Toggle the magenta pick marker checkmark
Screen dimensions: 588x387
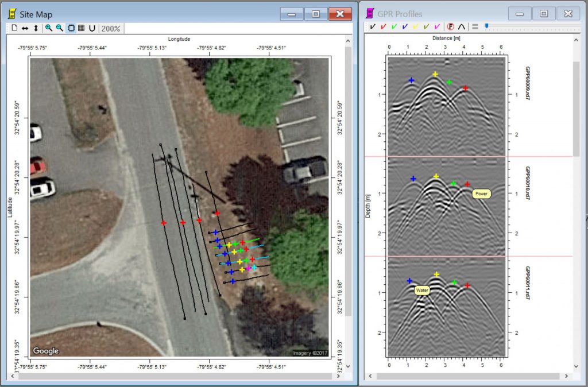pyautogui.click(x=437, y=26)
